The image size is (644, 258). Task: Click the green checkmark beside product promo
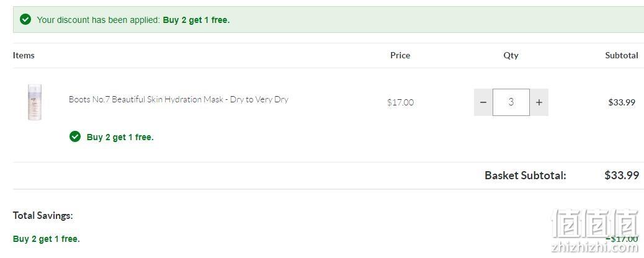pos(74,136)
